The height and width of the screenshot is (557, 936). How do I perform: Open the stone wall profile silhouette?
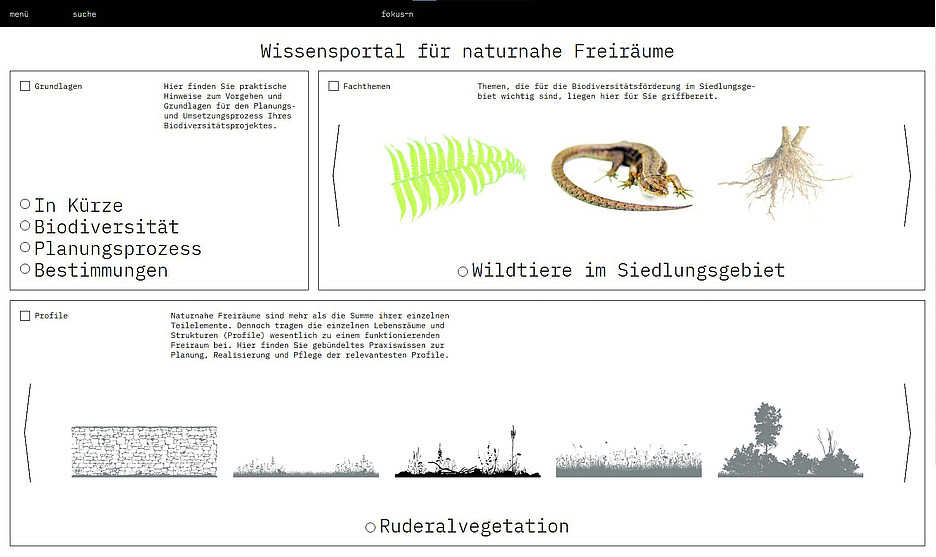tap(144, 450)
